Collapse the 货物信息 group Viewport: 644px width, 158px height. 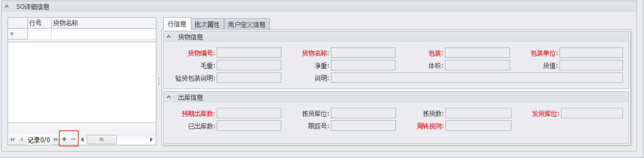pos(169,36)
